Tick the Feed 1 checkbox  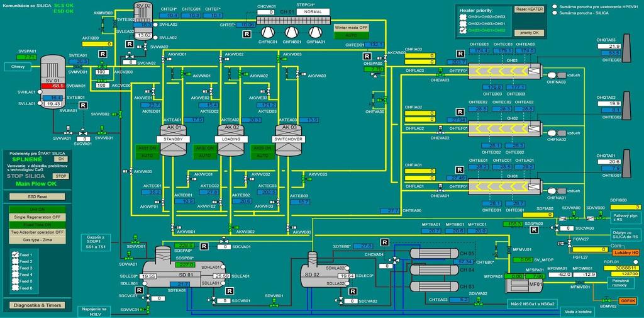(x=15, y=254)
